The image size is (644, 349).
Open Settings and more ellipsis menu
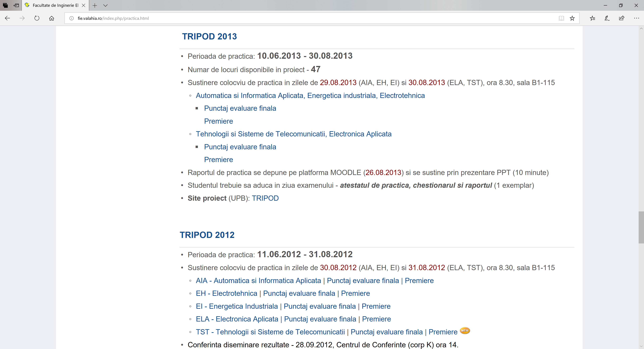click(636, 18)
